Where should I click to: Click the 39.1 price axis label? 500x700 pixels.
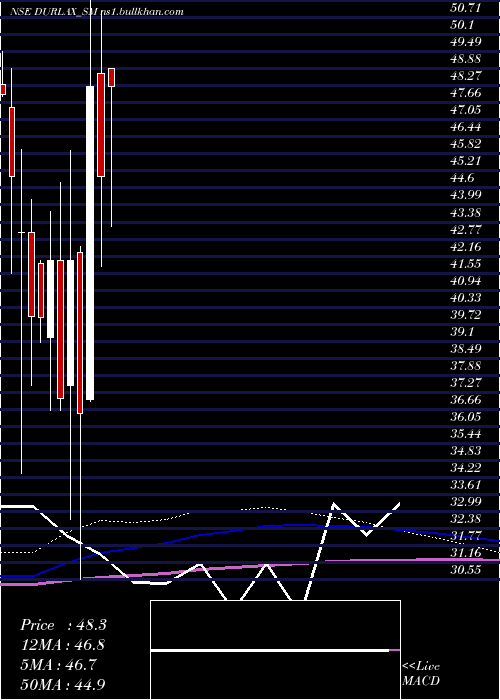(462, 332)
